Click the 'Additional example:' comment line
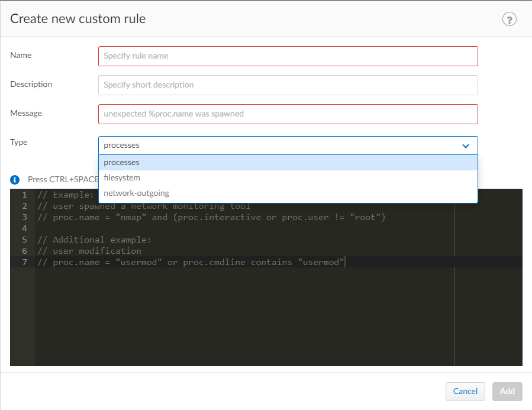Screen dimensions: 532x410 [94, 240]
